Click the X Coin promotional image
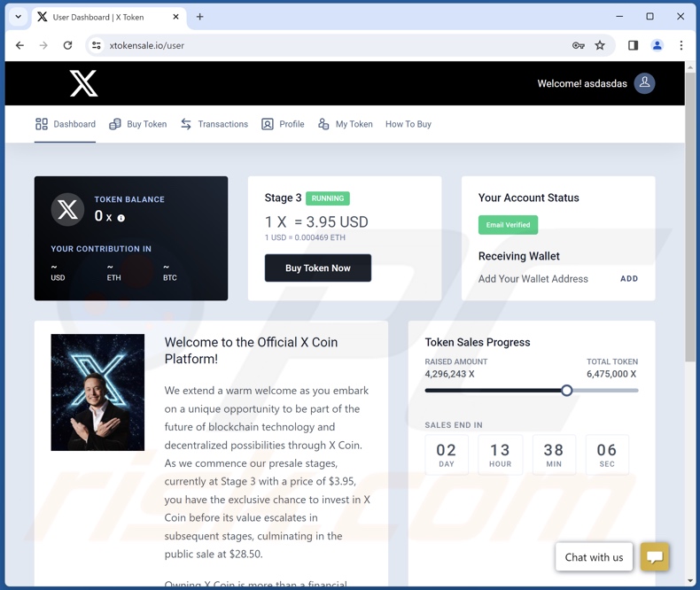700x590 pixels. (97, 392)
